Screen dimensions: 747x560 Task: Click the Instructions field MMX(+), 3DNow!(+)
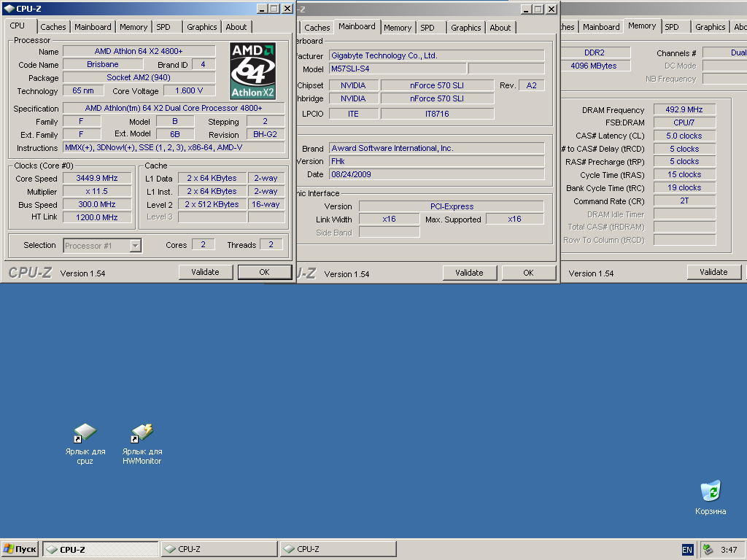(x=174, y=147)
